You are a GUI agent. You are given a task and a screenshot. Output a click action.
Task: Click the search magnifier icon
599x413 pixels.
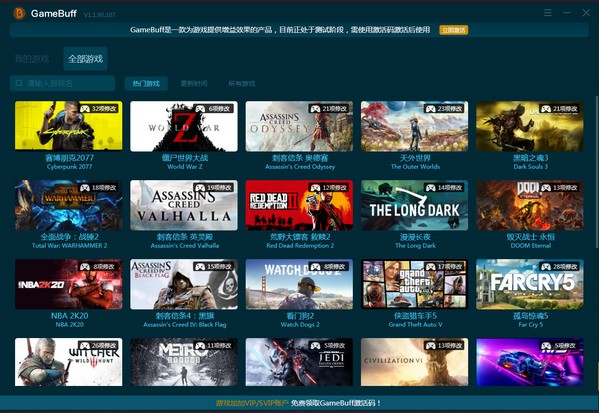click(19, 83)
